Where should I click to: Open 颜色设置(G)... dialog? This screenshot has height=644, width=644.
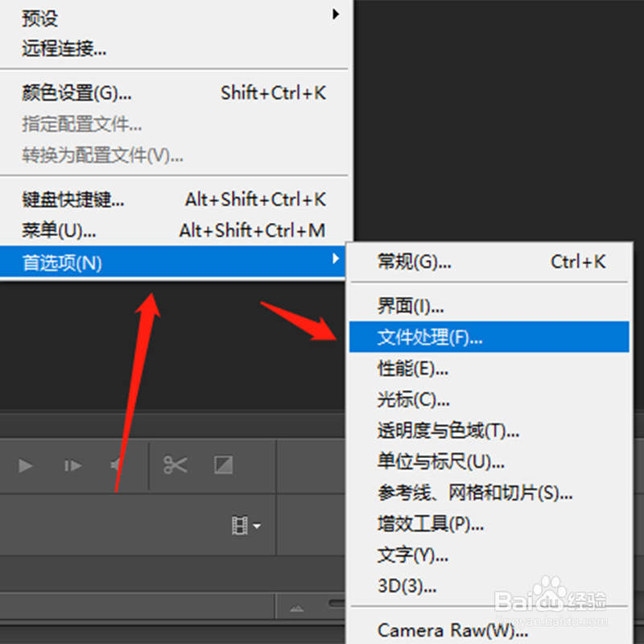coord(174,93)
